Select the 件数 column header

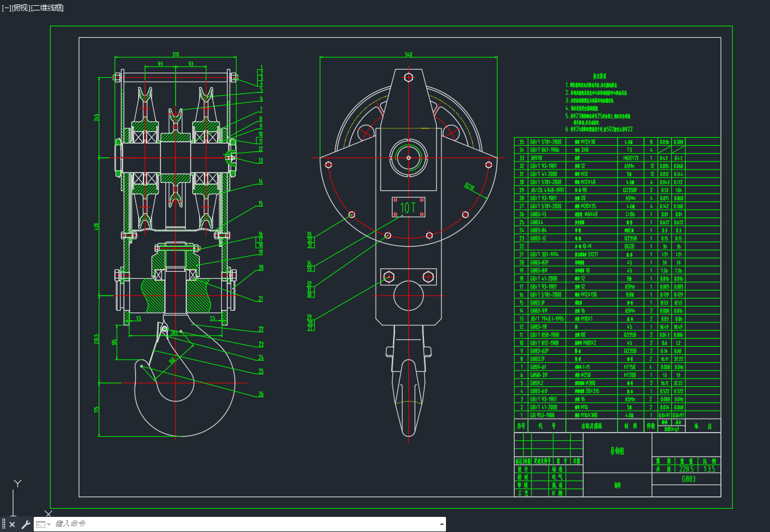[651, 426]
